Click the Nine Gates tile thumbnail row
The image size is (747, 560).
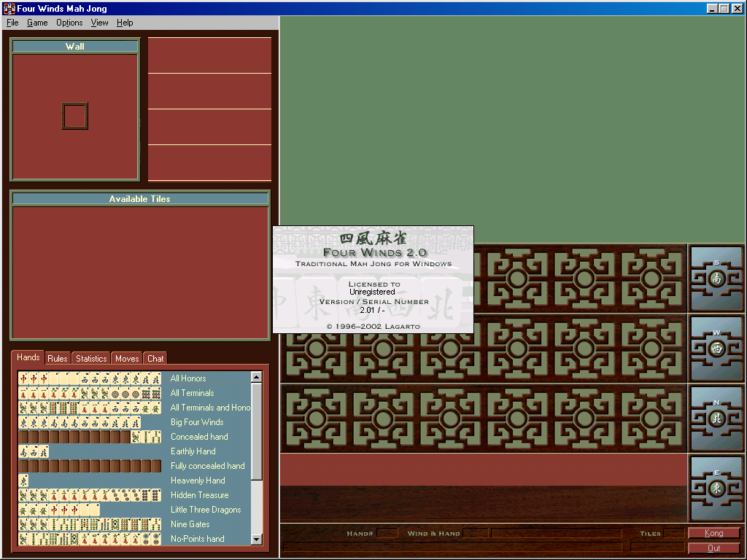tap(90, 524)
